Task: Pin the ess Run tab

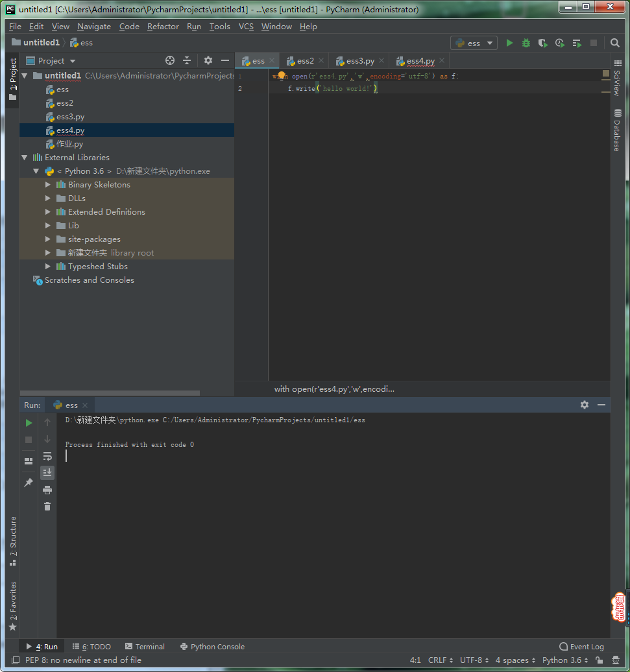Action: click(29, 483)
